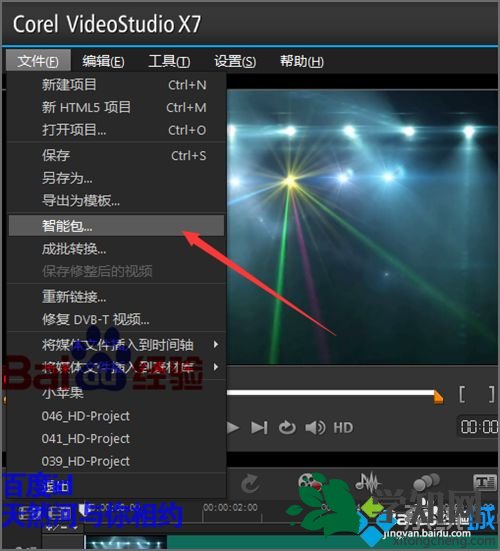Open the 编辑(E) menu
The width and height of the screenshot is (500, 551).
pyautogui.click(x=103, y=61)
